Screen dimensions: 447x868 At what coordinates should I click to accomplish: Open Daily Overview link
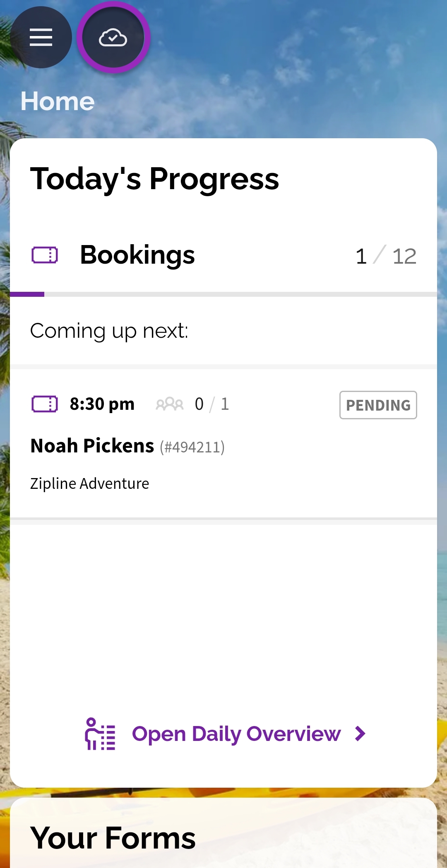coord(236,734)
